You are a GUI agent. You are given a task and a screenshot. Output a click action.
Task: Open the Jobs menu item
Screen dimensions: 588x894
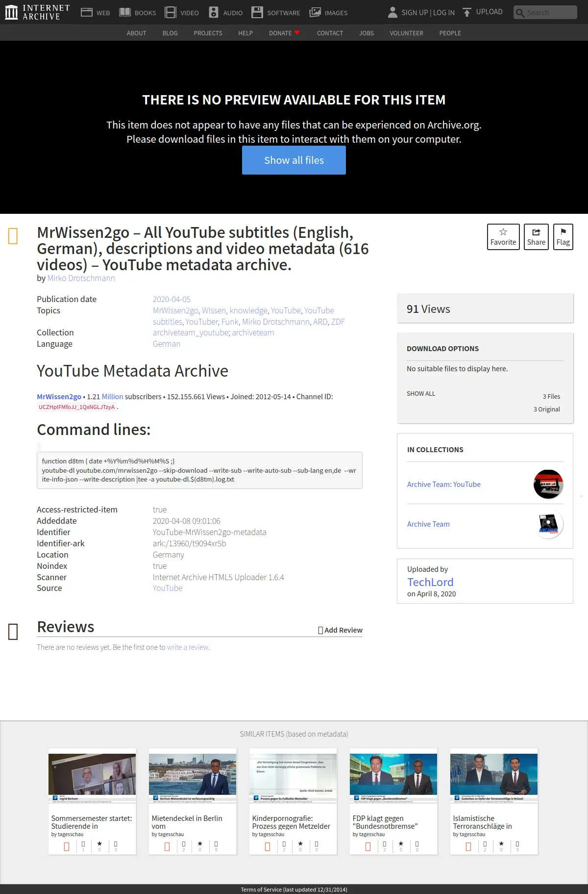click(x=367, y=33)
